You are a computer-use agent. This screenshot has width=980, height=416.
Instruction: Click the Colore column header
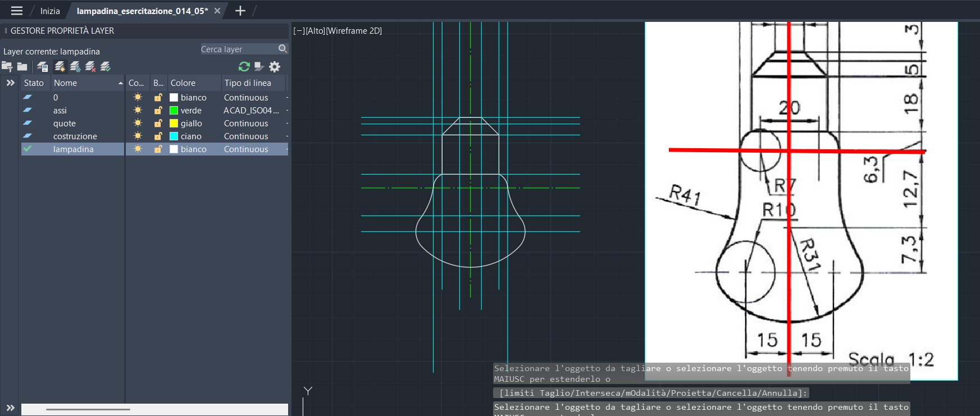click(194, 83)
